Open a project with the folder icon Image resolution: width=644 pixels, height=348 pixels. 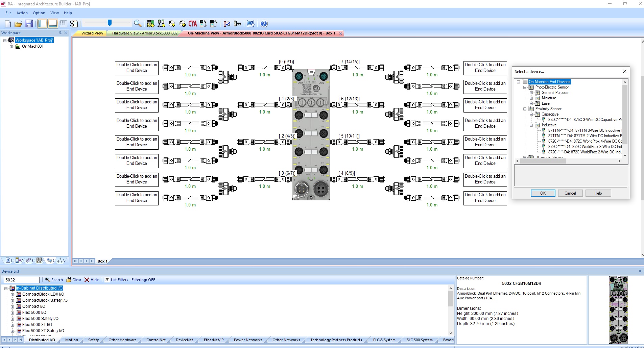coord(18,24)
